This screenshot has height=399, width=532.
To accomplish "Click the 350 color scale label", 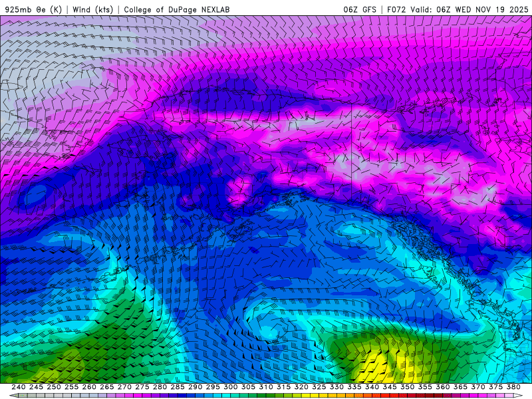I will click(x=407, y=387).
